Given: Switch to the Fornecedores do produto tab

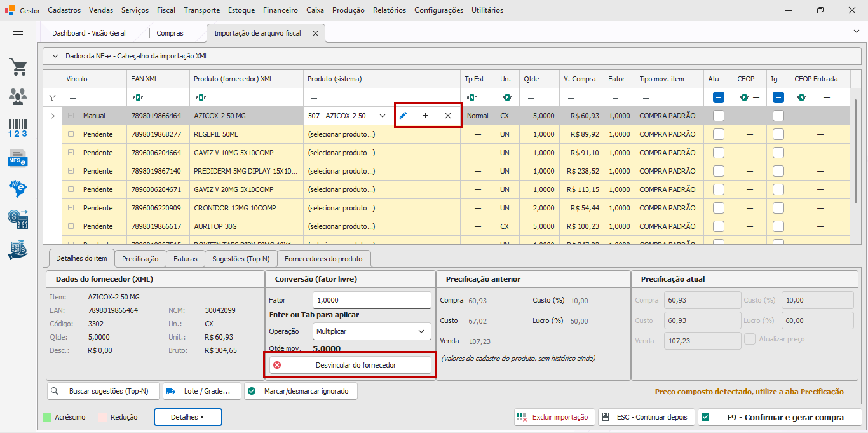Looking at the screenshot, I should pyautogui.click(x=324, y=259).
